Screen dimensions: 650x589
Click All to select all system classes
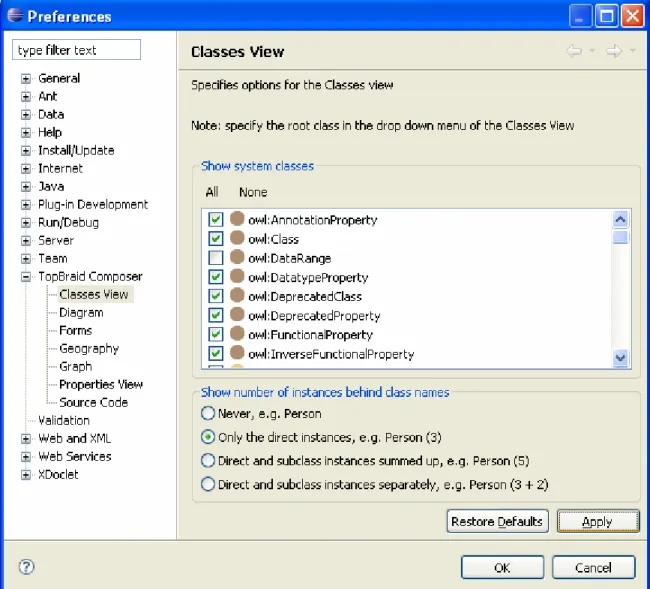[x=212, y=192]
